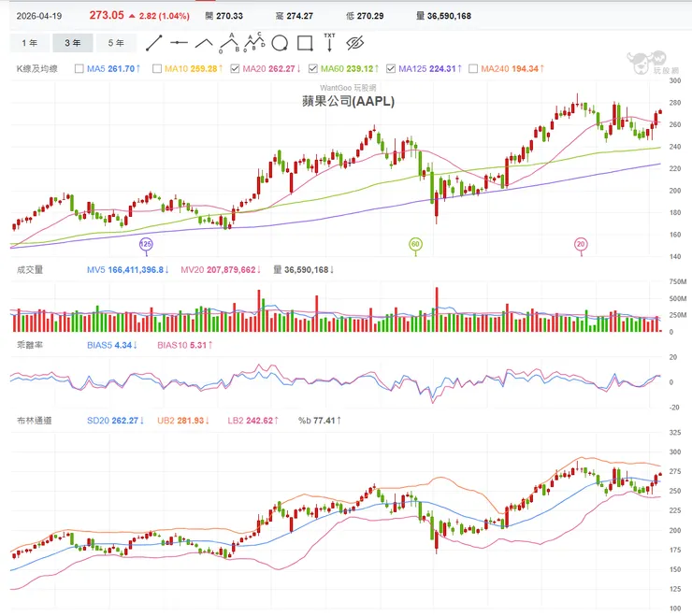Click the LB2 242.62 value
The image size is (692, 616).
coord(252,421)
